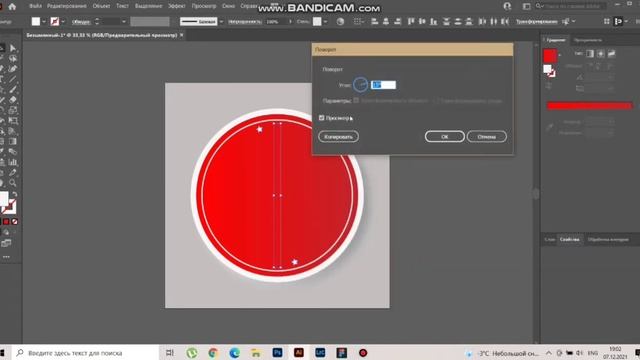
Task: Align horizontal center icon in control bar
Action: click(386, 22)
